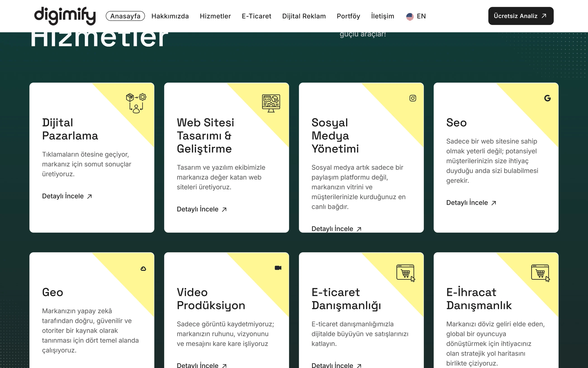Viewport: 588px width, 368px height.
Task: Click the E-İhracat Danışmanlık heading
Action: pos(479,299)
